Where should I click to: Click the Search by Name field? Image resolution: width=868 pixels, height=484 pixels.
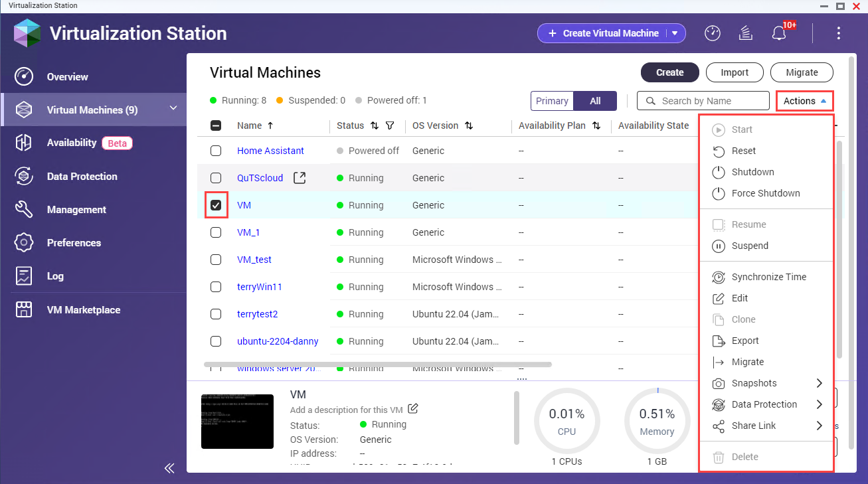711,101
